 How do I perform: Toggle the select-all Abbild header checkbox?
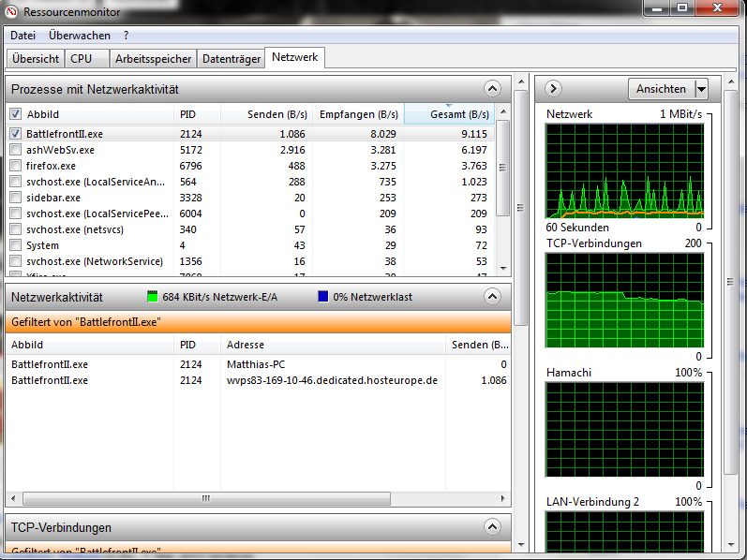pyautogui.click(x=15, y=114)
